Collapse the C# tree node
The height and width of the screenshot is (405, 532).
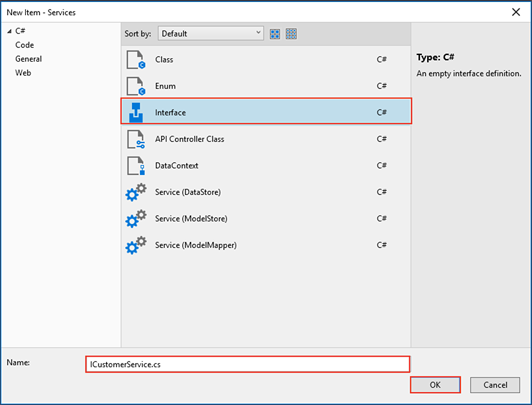(9, 31)
